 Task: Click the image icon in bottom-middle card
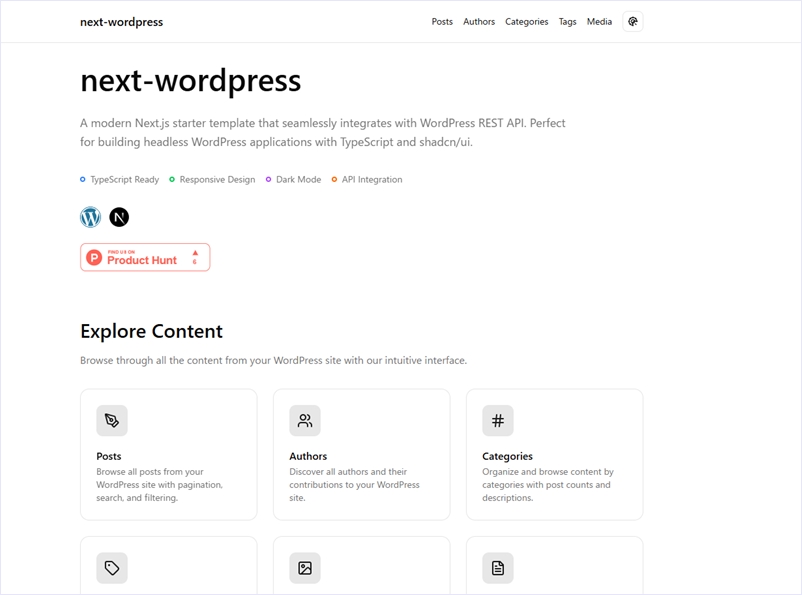click(305, 568)
